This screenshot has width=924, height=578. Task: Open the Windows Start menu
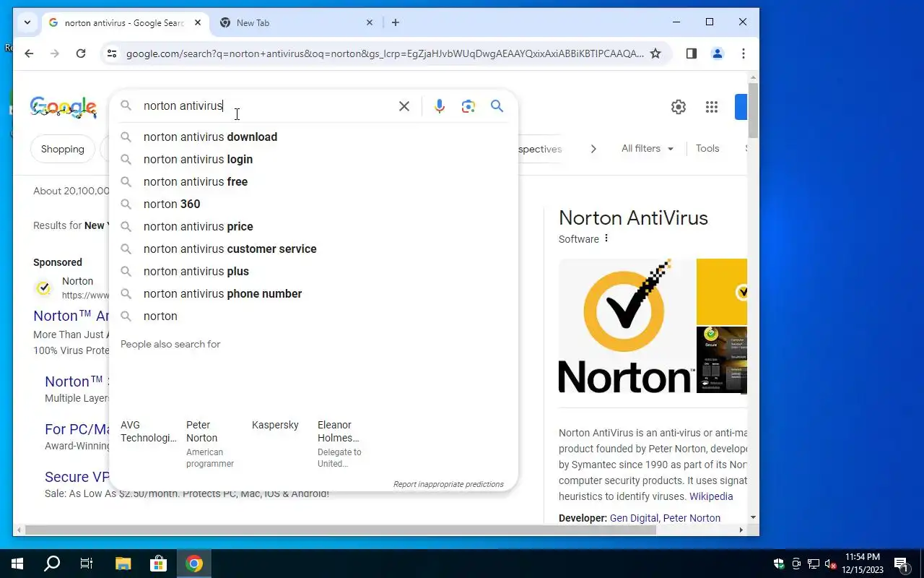point(17,564)
